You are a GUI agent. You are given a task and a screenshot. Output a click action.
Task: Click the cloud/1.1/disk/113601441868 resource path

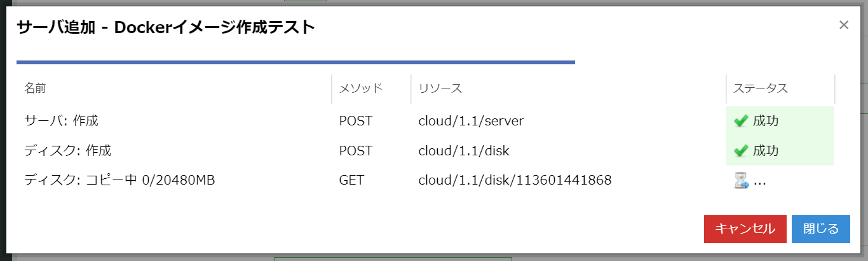tap(515, 181)
